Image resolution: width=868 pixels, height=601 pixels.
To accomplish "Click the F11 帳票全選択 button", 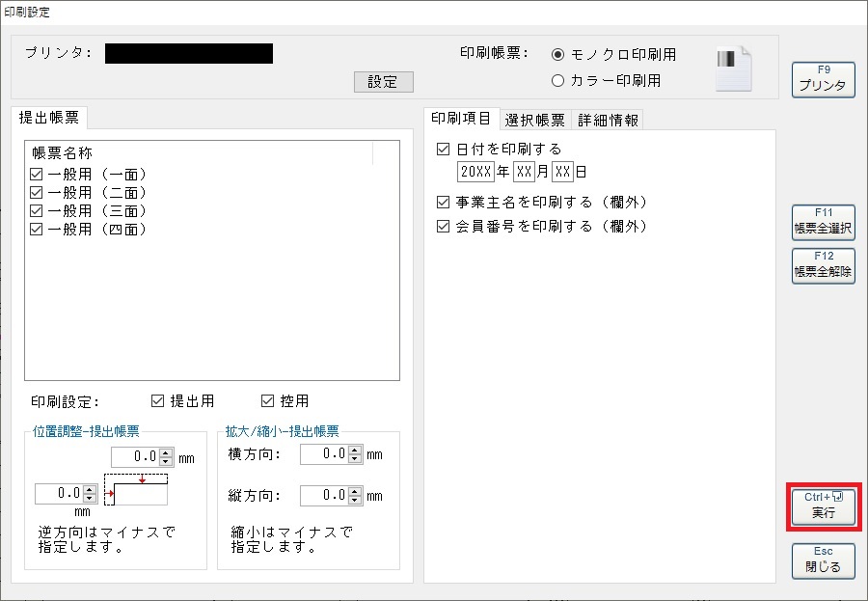I will (823, 224).
